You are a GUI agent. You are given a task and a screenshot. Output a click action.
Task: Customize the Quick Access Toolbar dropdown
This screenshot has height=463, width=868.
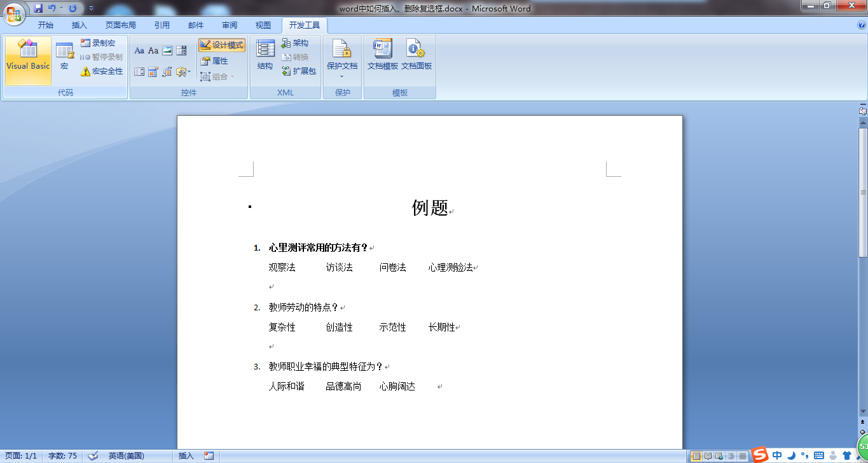point(91,8)
